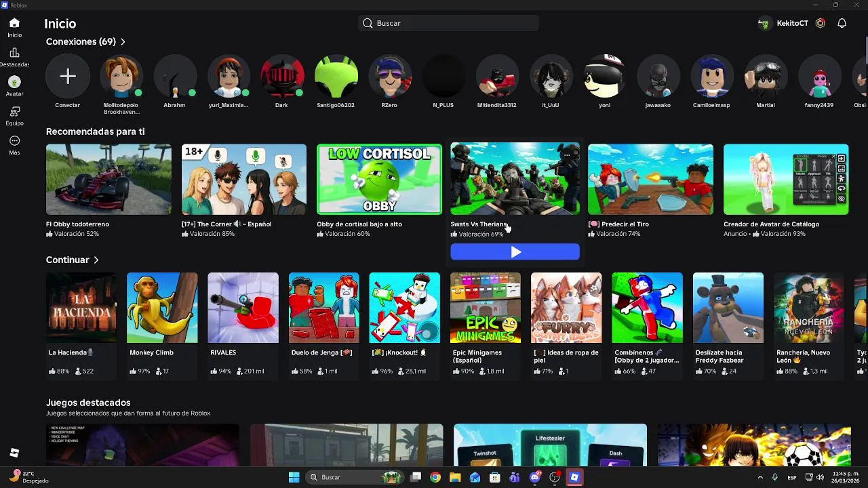Open the notifications bell
This screenshot has height=488, width=868.
(842, 23)
